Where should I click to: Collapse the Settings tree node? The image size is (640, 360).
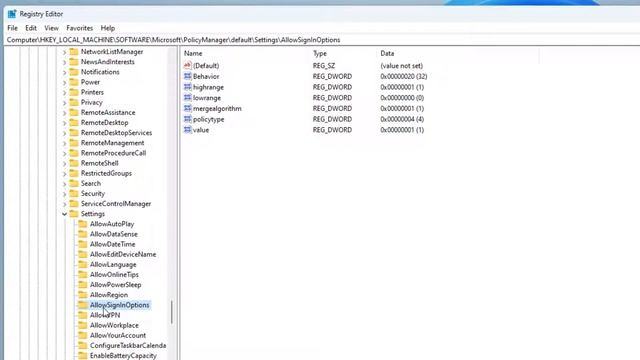click(x=64, y=214)
